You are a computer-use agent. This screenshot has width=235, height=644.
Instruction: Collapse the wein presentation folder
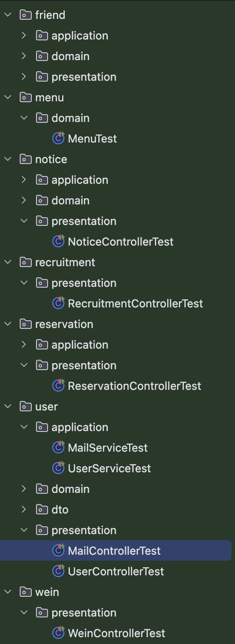[x=24, y=613]
